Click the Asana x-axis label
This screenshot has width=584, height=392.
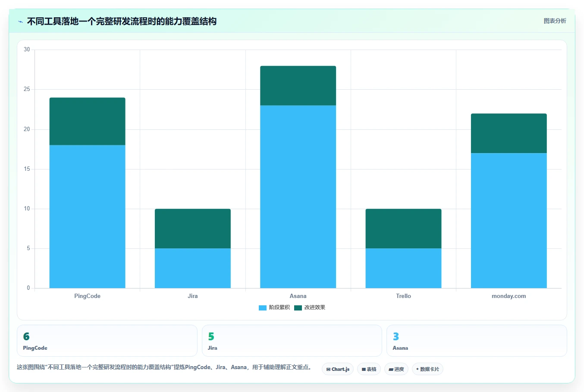coord(298,296)
